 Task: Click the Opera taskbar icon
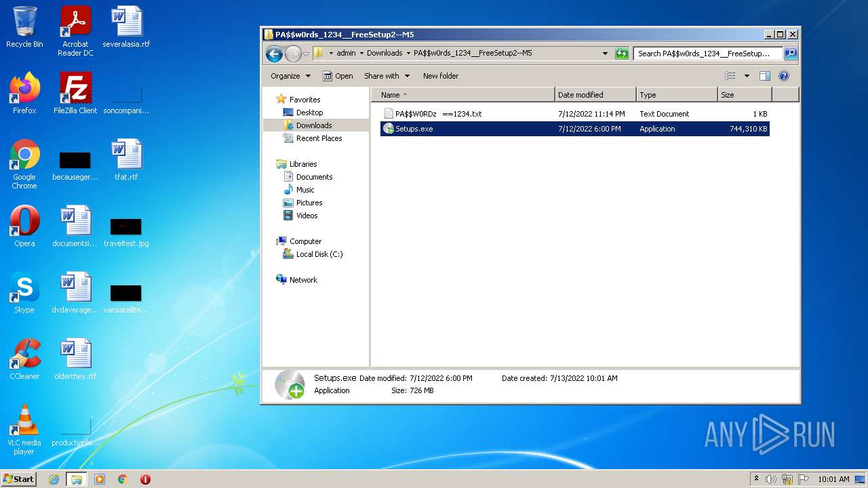tap(145, 479)
